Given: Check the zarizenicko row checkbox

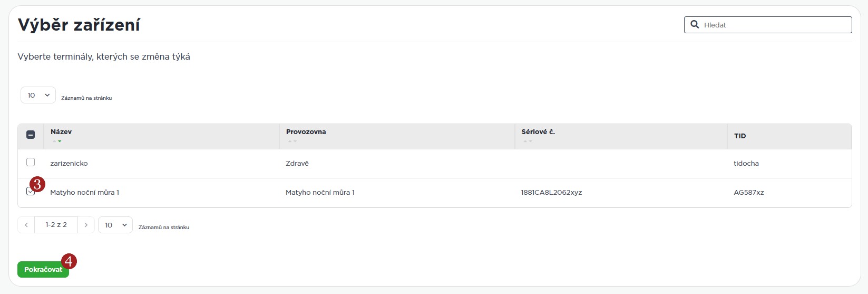Looking at the screenshot, I should click(x=31, y=162).
